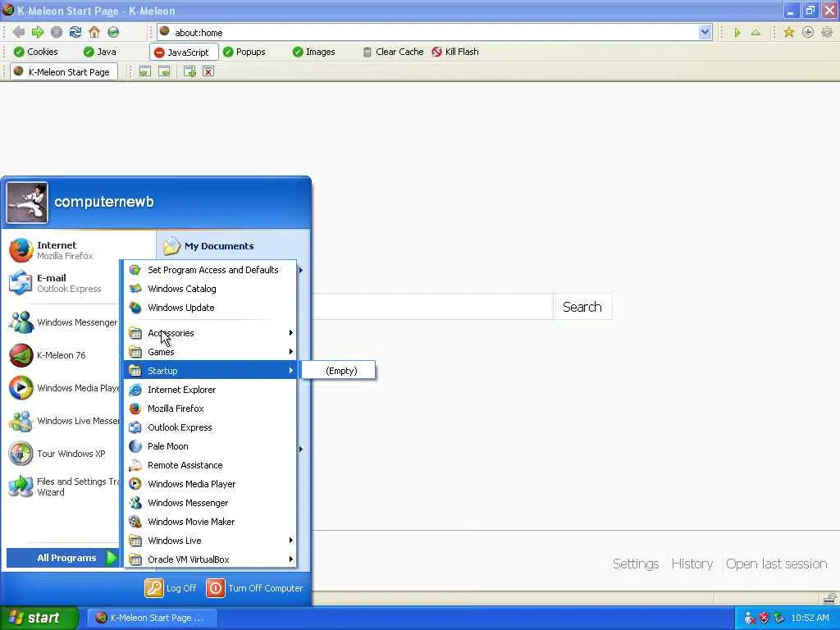The image size is (840, 630).
Task: Click the Log Off button
Action: [171, 588]
